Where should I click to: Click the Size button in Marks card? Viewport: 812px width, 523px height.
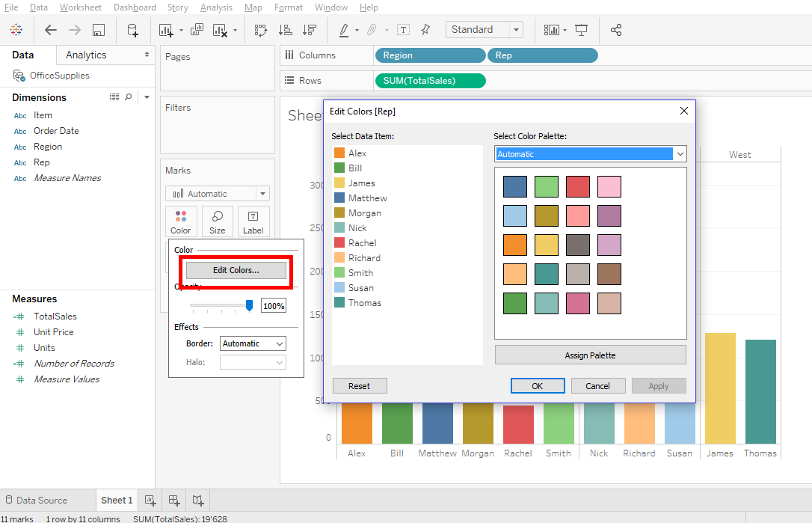pyautogui.click(x=217, y=221)
